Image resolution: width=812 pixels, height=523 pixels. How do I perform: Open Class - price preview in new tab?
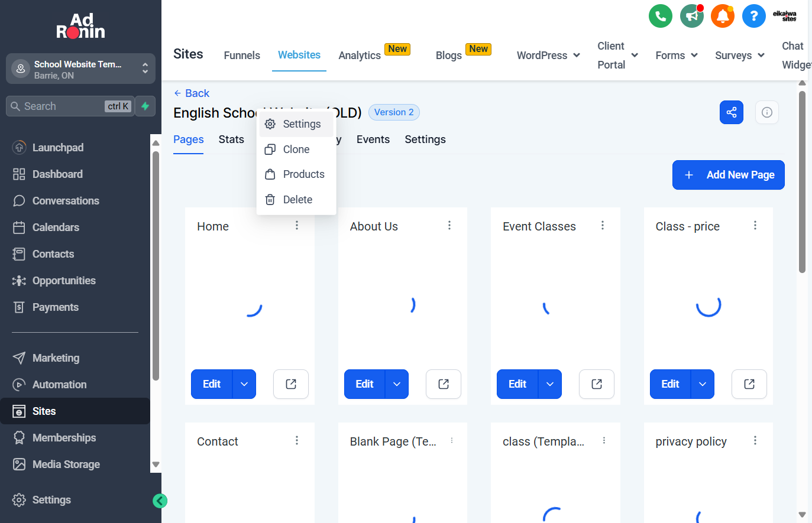749,384
